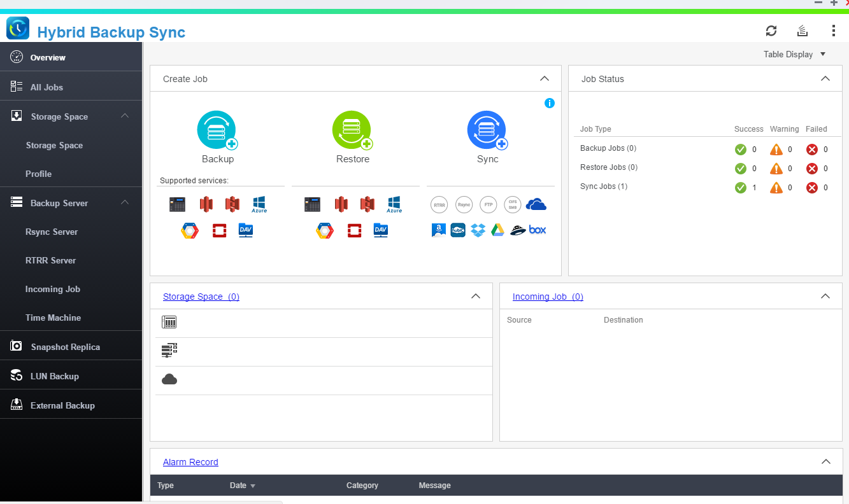849x504 pixels.
Task: Follow the Storage Space (0) link
Action: 201,297
